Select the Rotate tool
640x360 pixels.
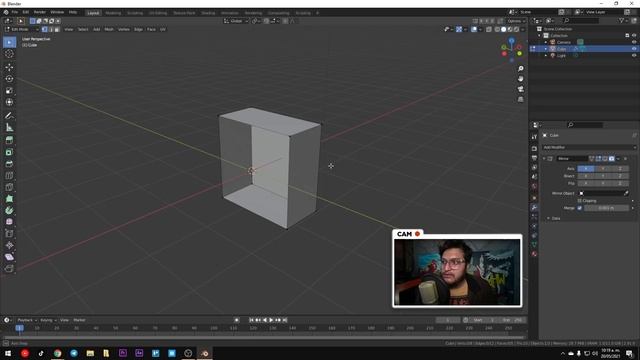[x=9, y=79]
